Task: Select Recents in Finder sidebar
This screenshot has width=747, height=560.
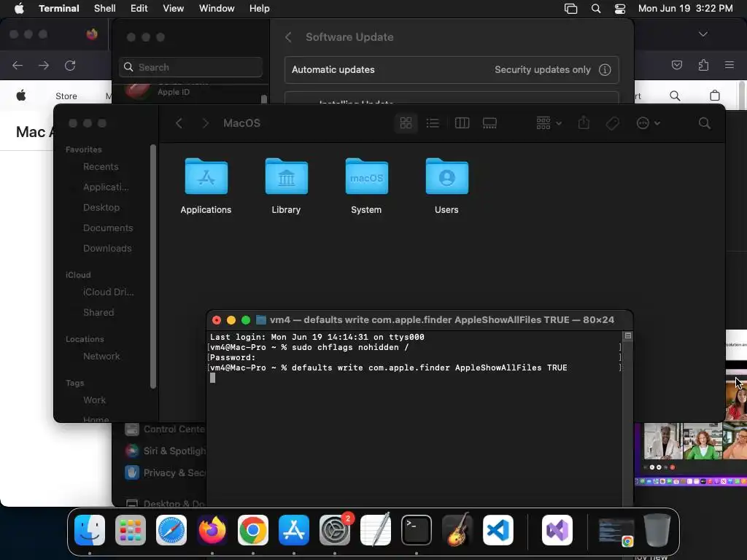Action: [101, 167]
